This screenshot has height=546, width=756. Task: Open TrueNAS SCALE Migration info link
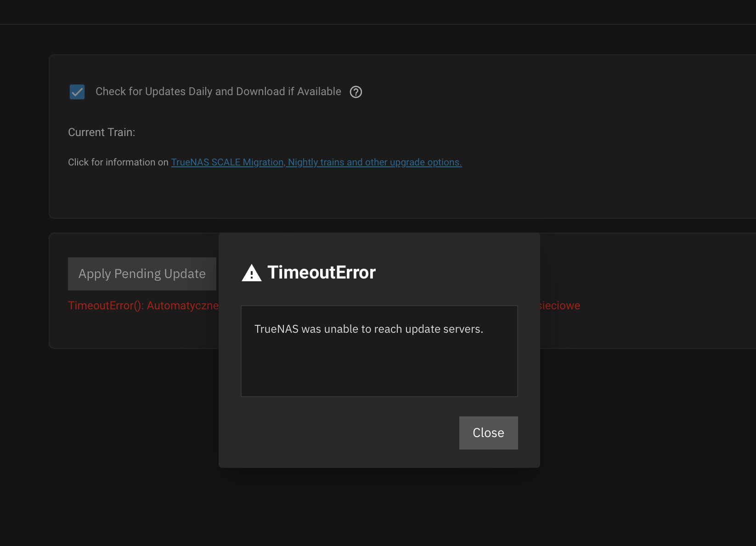coord(316,162)
